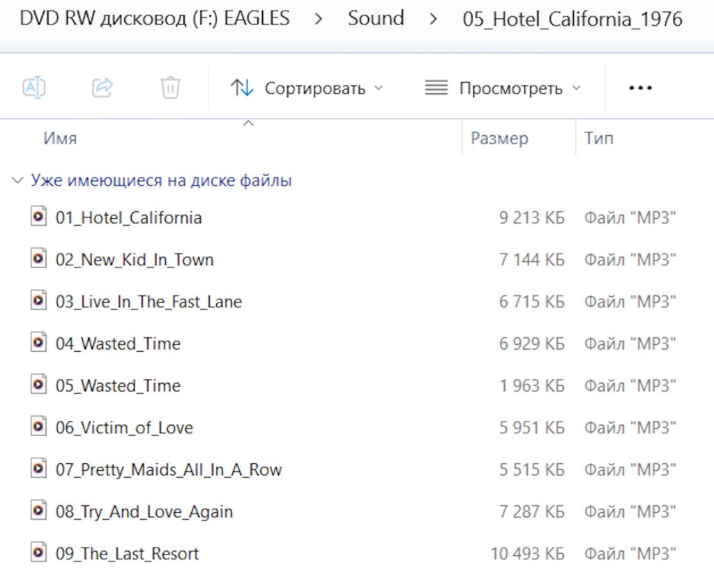Viewport: 714px width, 588px height.
Task: Open the Сортировать dropdown chevron
Action: coord(379,88)
